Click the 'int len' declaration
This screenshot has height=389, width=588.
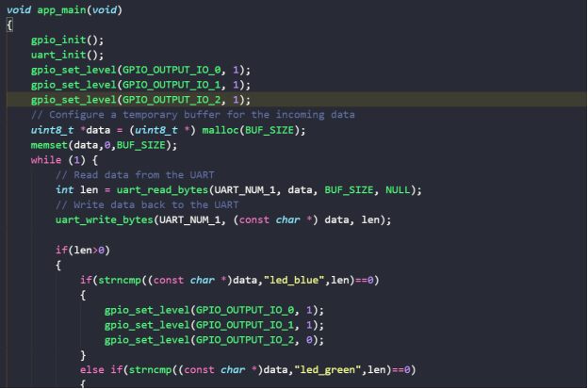click(77, 190)
